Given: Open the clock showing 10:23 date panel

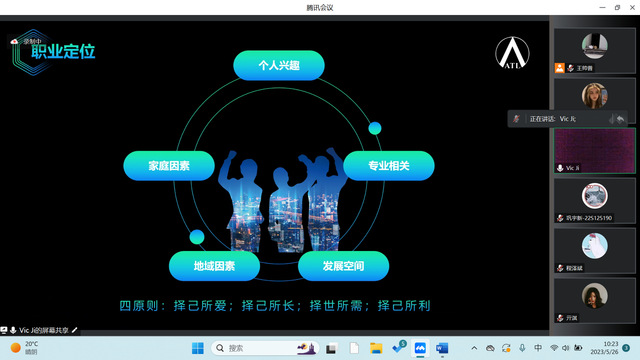Looking at the screenshot, I should point(604,348).
